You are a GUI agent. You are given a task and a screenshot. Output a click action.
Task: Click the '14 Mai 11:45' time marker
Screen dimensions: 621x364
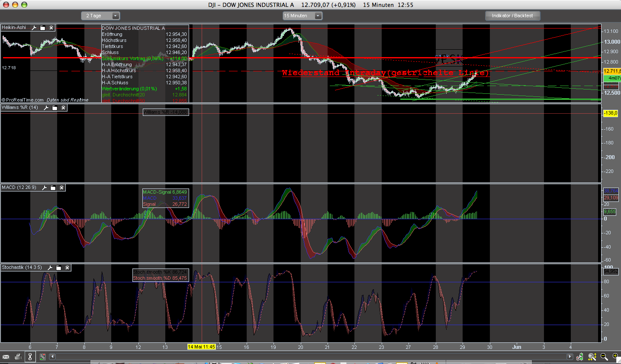(x=201, y=347)
